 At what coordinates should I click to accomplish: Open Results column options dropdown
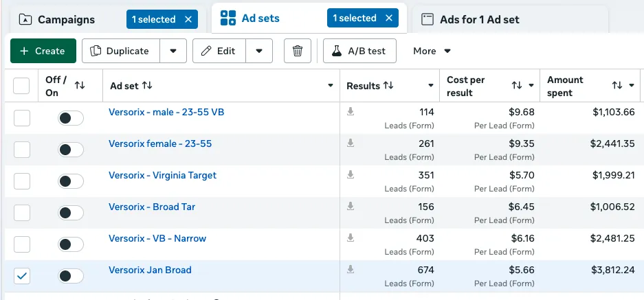[431, 86]
